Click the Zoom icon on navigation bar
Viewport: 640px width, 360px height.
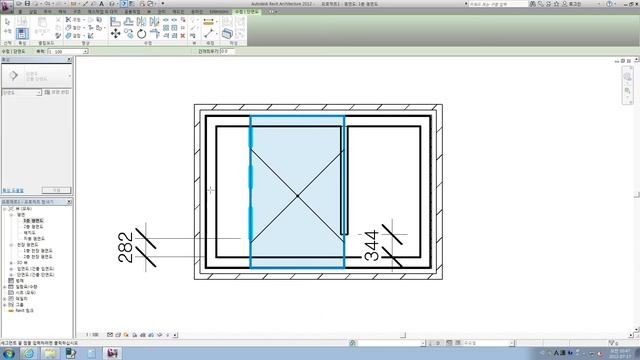click(x=627, y=91)
